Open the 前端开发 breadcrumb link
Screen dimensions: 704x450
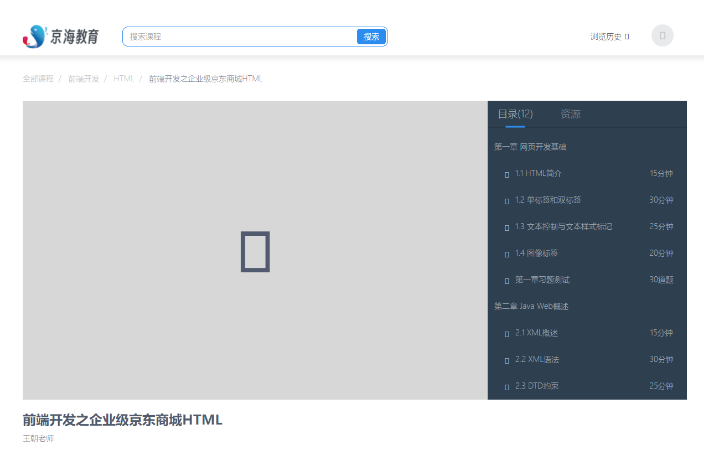click(x=84, y=79)
